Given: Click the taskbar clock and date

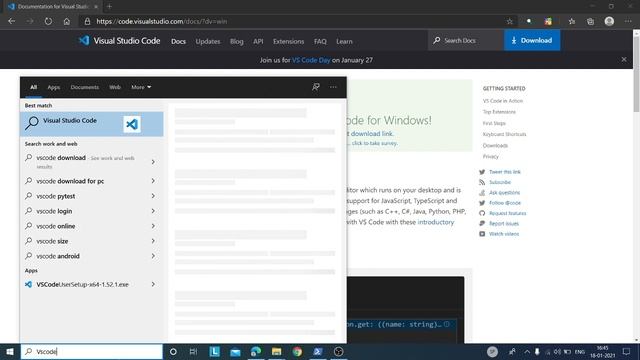Looking at the screenshot, I should (x=602, y=351).
